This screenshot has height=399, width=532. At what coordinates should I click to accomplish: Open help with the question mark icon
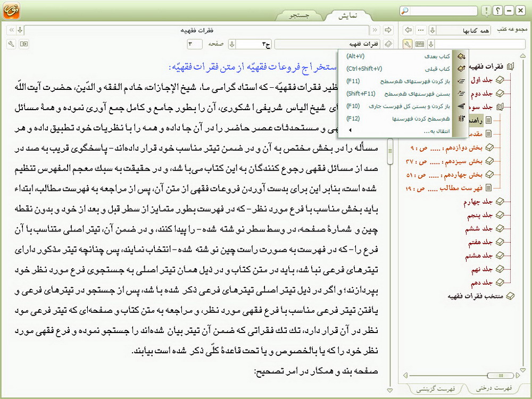point(498,11)
